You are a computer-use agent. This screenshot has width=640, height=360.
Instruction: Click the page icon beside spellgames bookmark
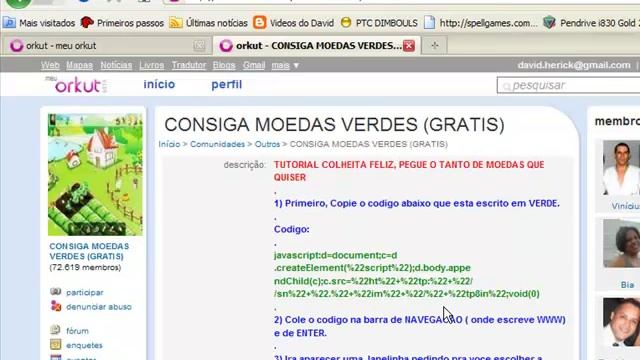point(429,23)
